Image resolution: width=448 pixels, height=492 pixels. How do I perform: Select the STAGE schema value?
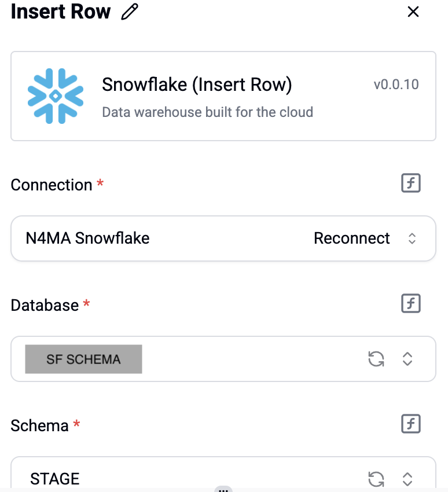point(55,479)
